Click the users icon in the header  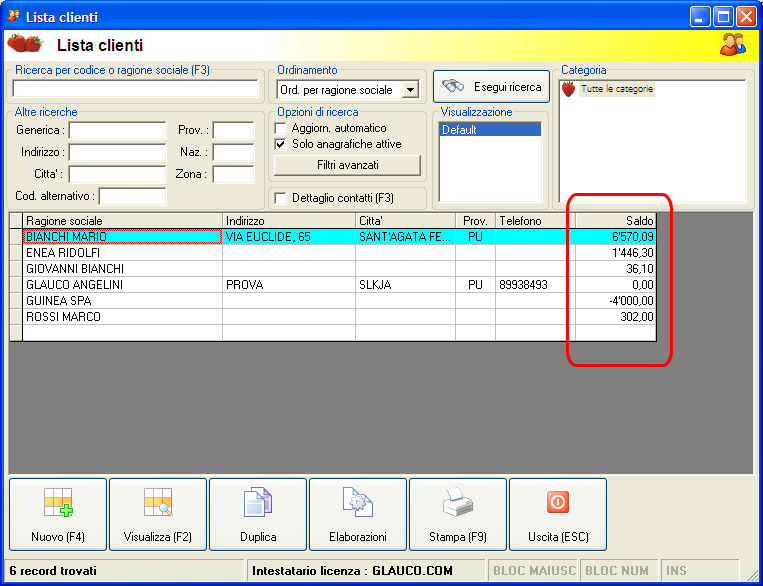coord(733,44)
